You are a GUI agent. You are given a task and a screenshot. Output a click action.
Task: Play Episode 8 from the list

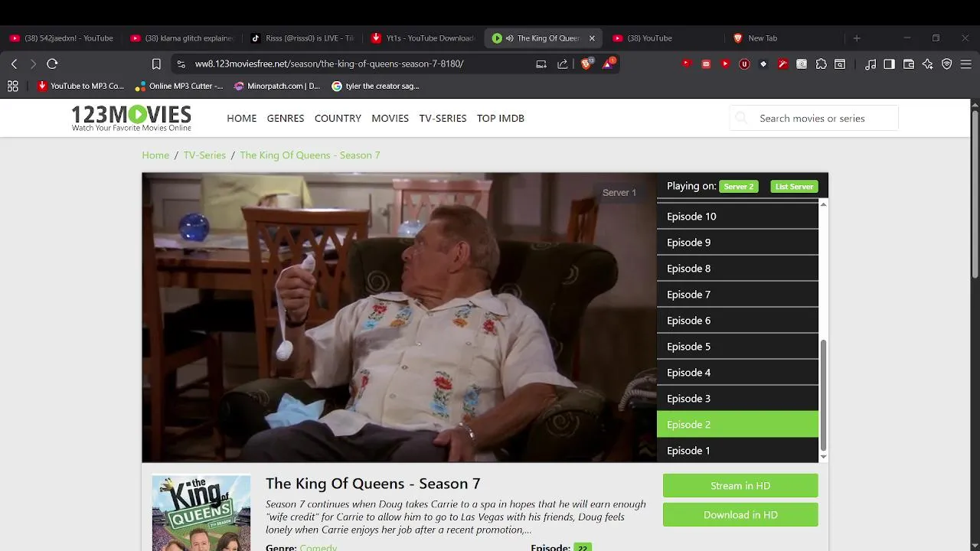point(737,269)
